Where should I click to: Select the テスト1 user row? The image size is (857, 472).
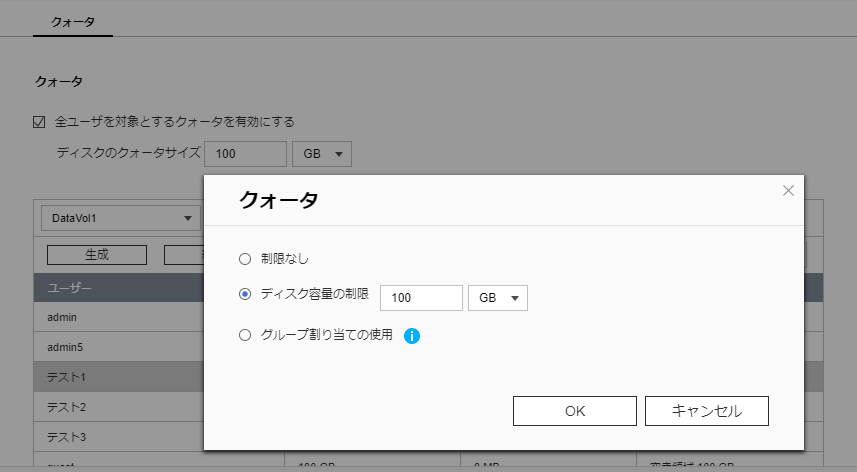pos(119,377)
